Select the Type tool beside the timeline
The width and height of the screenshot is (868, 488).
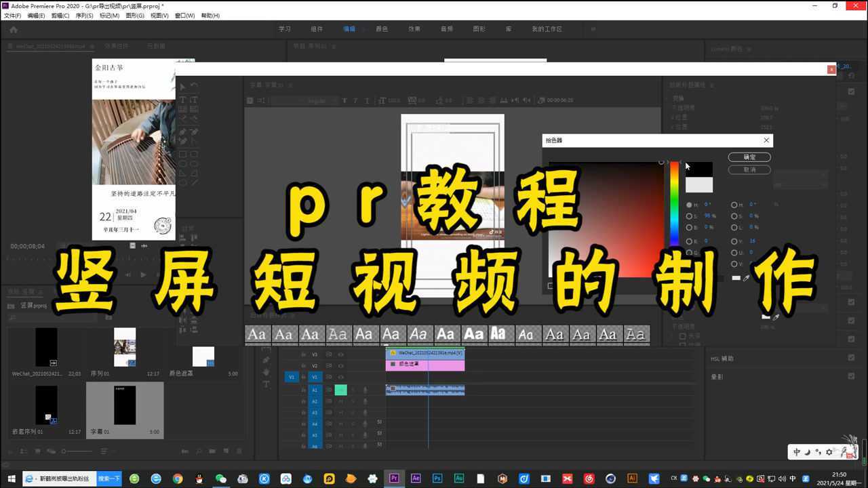coord(266,384)
